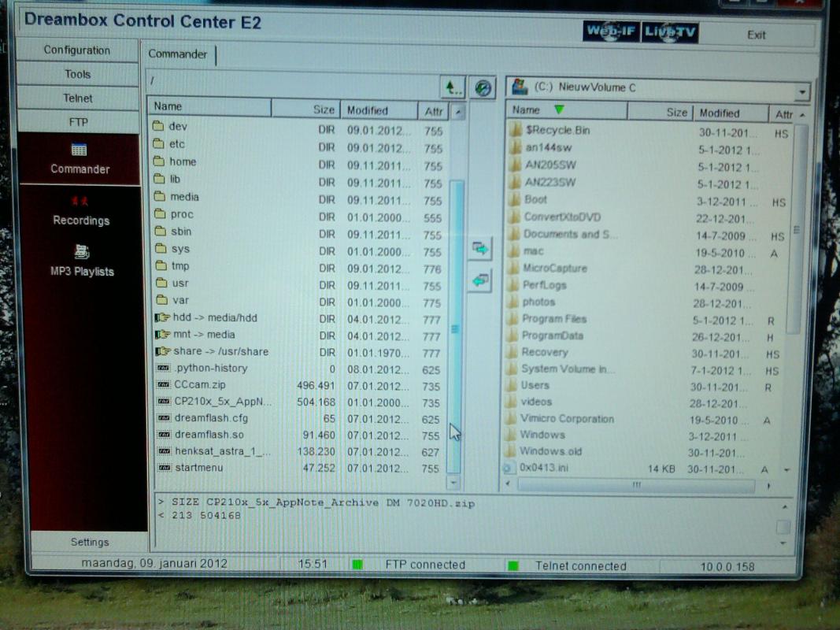This screenshot has height=630, width=840.
Task: Select the startmenu file icon
Action: 165,468
